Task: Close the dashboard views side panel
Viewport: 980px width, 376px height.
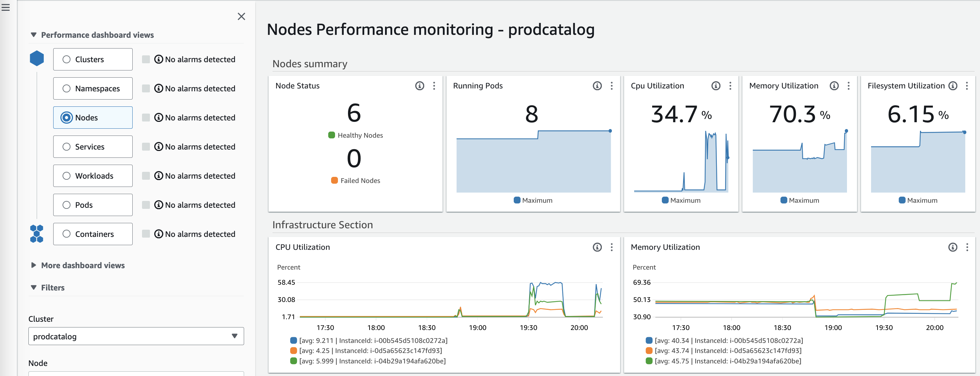Action: [242, 17]
